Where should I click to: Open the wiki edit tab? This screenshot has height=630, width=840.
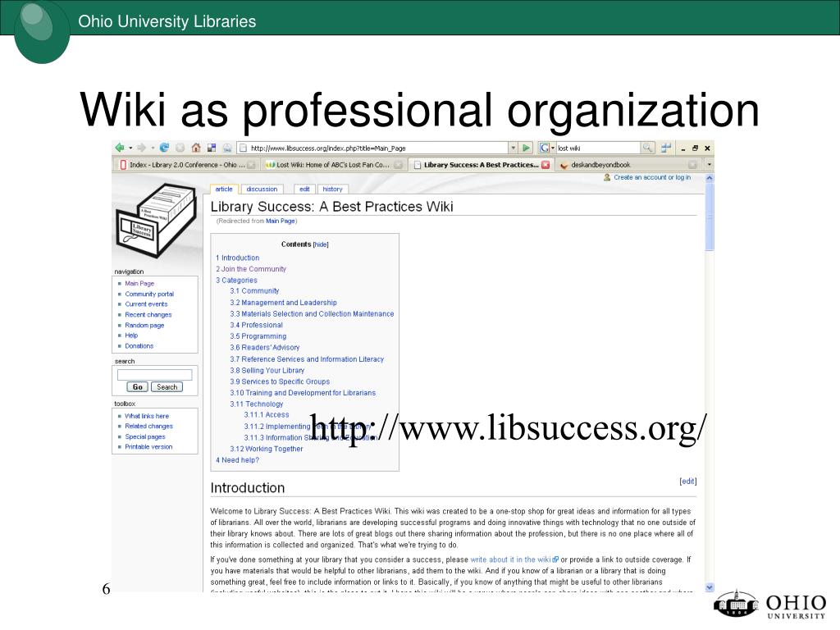pyautogui.click(x=304, y=189)
